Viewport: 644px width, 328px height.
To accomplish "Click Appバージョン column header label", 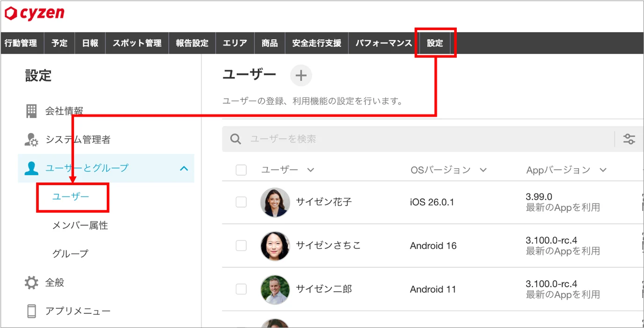I will (558, 170).
